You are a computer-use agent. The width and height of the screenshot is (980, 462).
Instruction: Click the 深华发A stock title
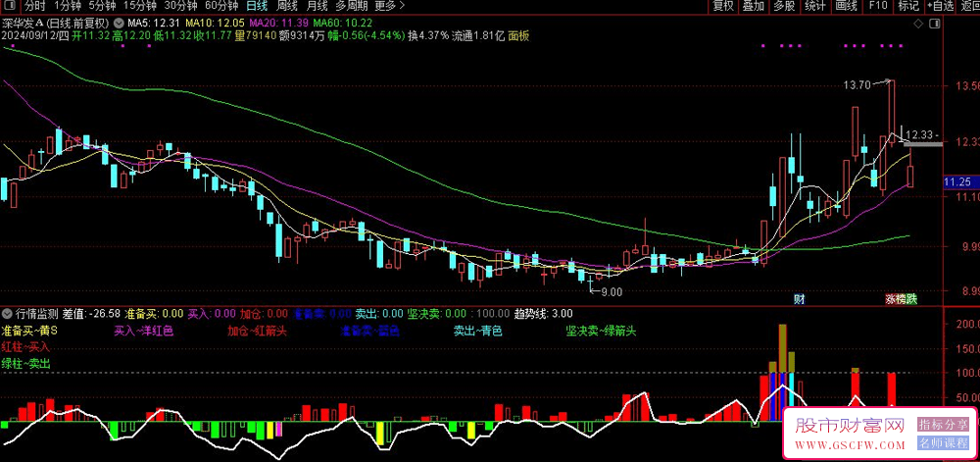tap(21, 24)
